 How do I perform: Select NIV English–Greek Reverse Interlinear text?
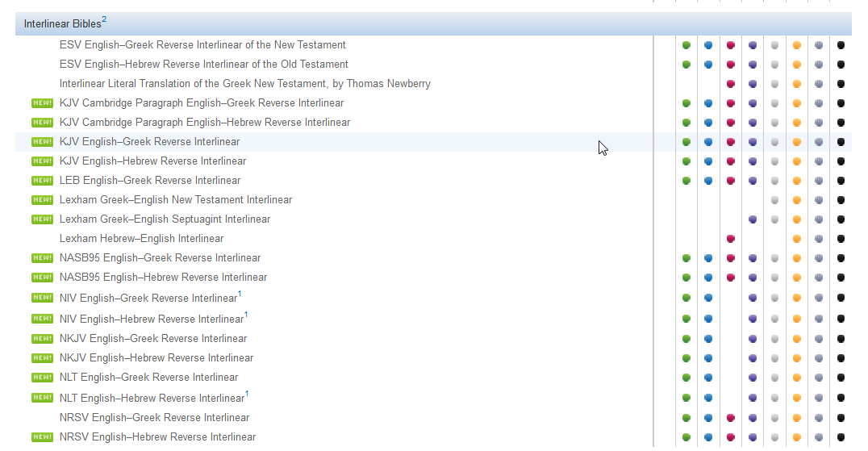coord(148,299)
